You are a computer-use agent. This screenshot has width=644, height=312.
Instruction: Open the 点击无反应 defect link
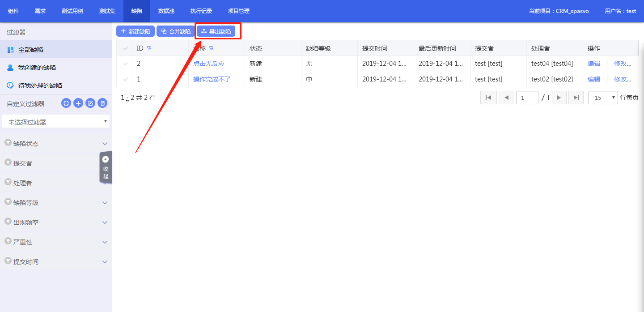209,64
